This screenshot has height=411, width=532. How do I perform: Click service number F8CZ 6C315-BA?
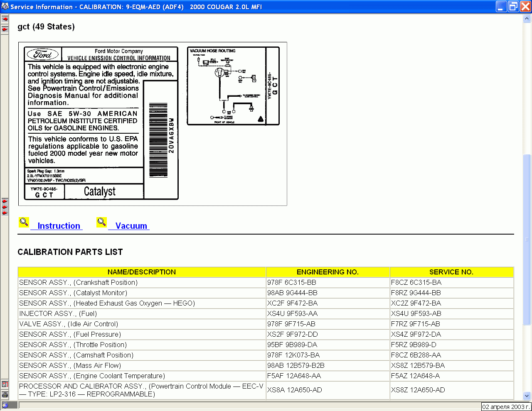[x=416, y=282]
